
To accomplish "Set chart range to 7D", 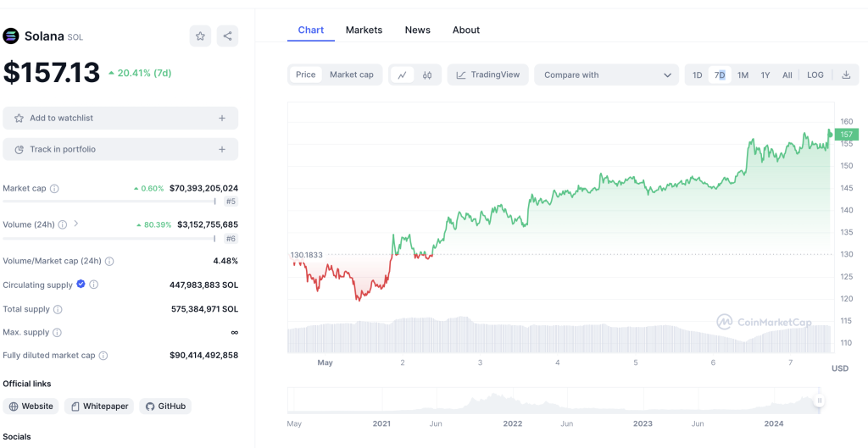I will pyautogui.click(x=720, y=75).
